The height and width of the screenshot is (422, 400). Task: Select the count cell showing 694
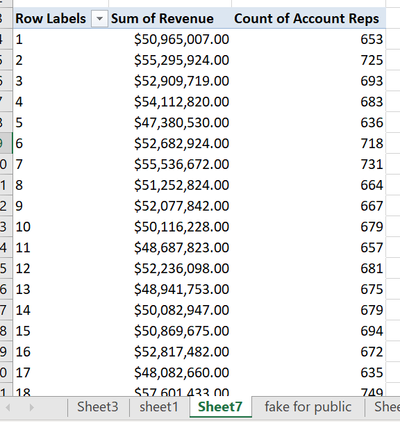pyautogui.click(x=309, y=331)
